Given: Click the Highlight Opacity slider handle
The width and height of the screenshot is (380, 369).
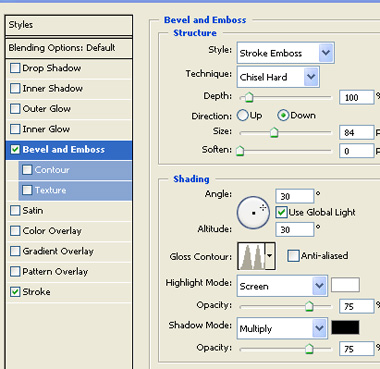Looking at the screenshot, I should (x=310, y=306).
